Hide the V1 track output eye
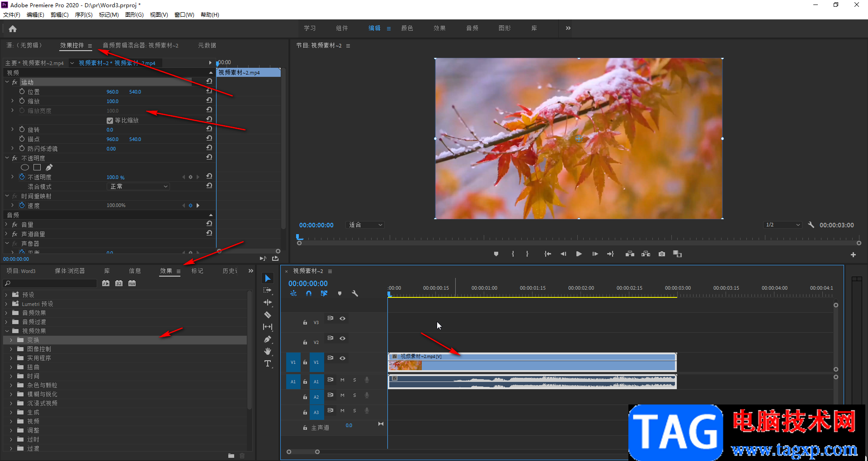The width and height of the screenshot is (868, 461). click(343, 358)
